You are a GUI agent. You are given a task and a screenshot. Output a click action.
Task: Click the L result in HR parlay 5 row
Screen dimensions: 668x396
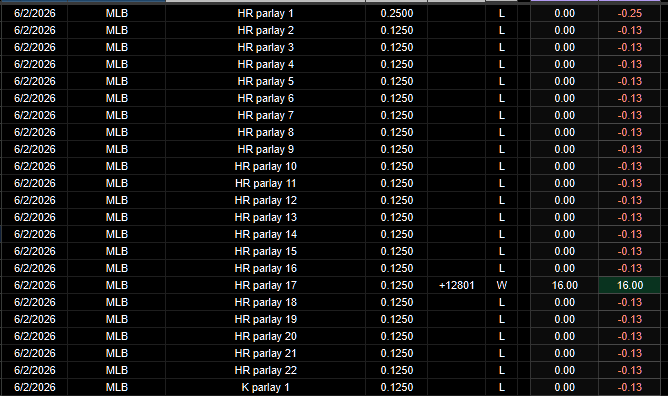[501, 81]
